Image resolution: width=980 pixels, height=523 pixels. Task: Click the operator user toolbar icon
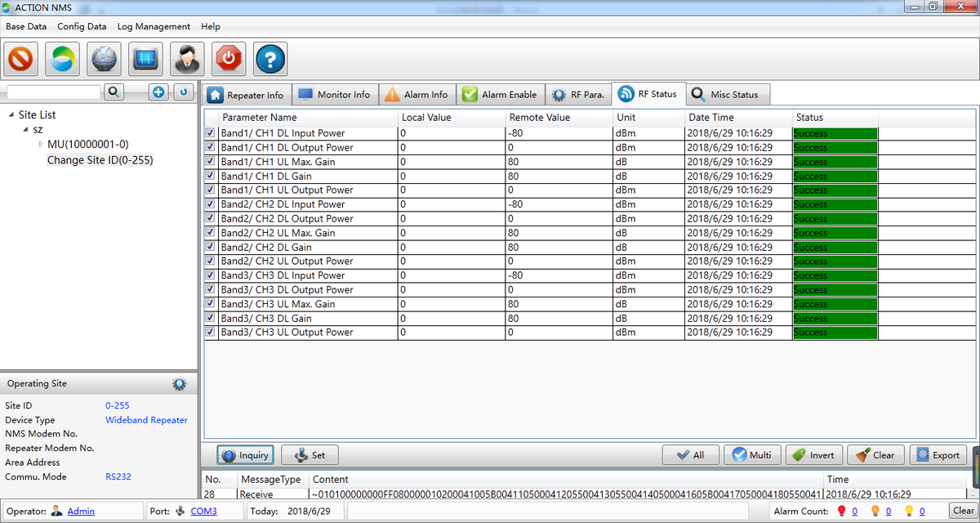click(x=187, y=59)
